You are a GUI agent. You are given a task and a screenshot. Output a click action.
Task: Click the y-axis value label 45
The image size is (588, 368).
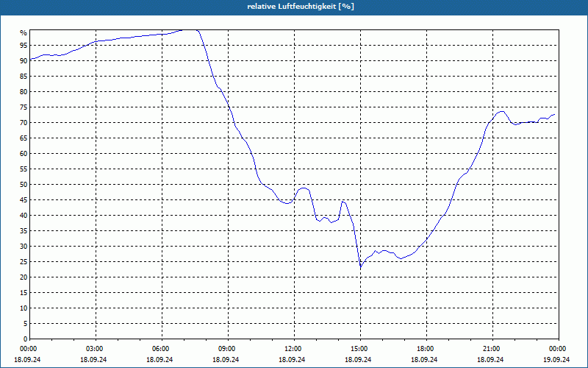(24, 199)
